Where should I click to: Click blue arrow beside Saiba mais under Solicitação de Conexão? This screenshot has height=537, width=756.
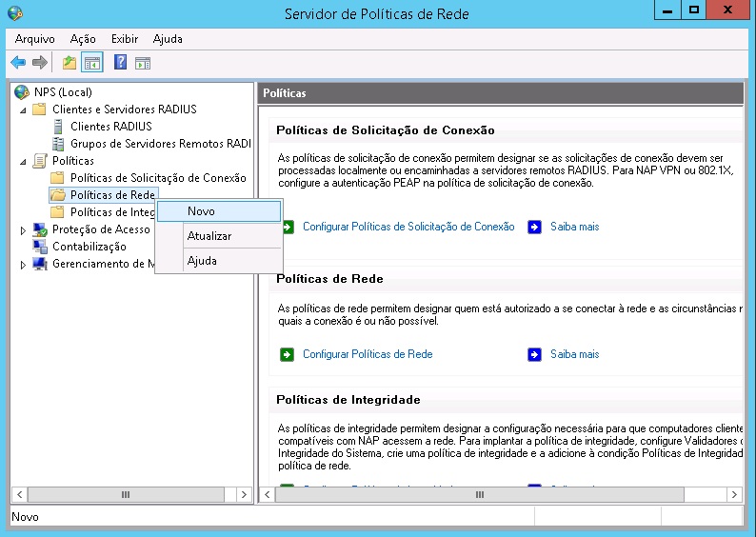point(534,227)
